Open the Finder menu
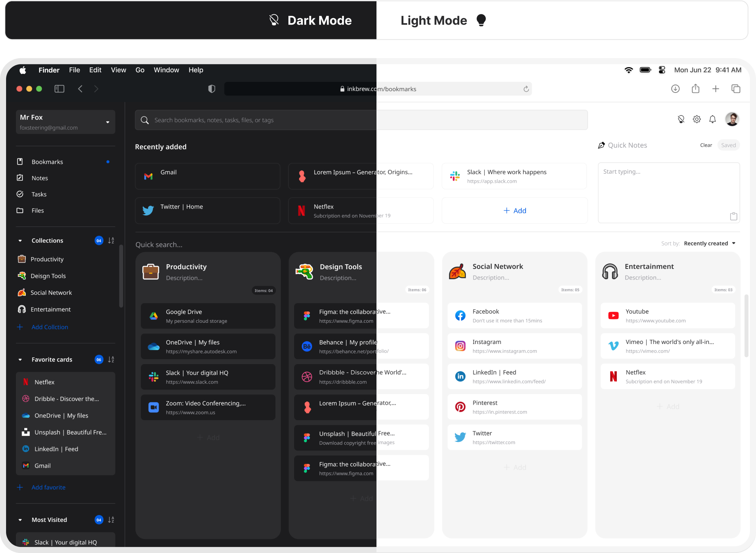Image resolution: width=756 pixels, height=553 pixels. point(49,70)
